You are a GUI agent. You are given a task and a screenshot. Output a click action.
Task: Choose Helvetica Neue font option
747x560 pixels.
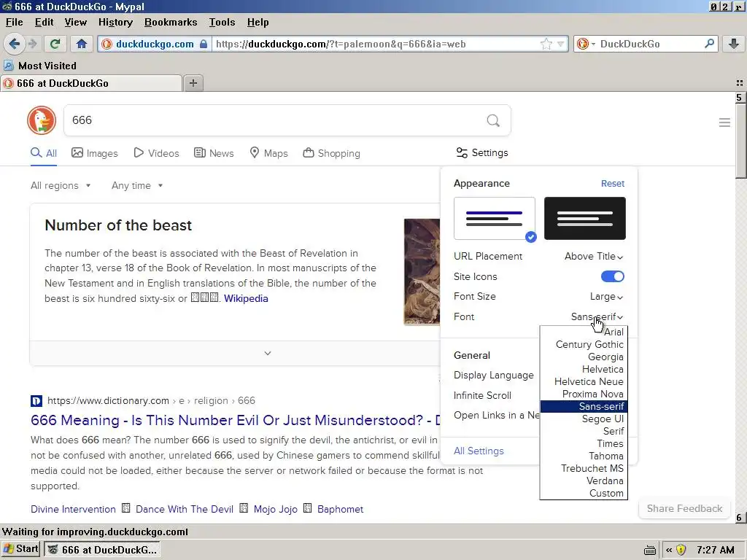pos(584,381)
